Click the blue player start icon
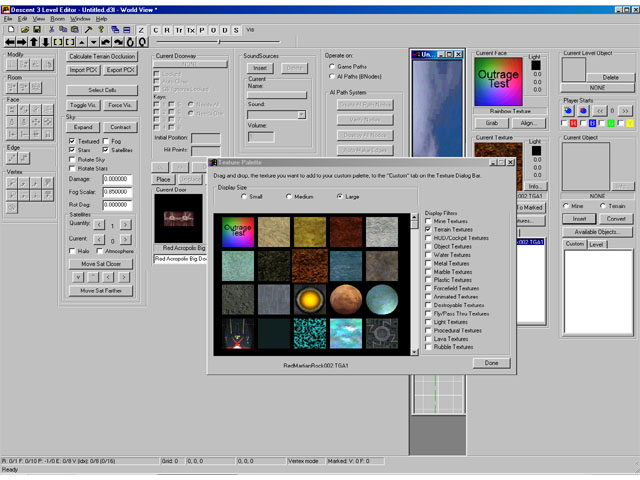This screenshot has width=640, height=480. click(568, 111)
